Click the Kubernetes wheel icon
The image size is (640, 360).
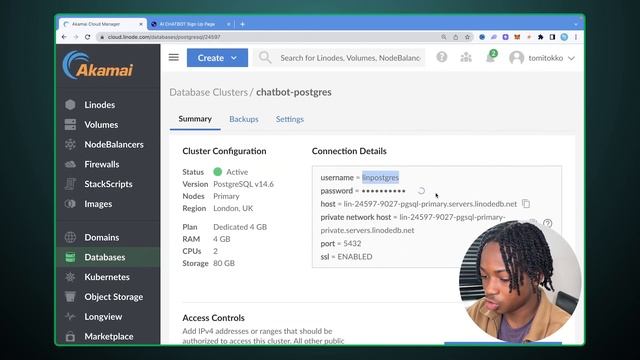(70, 277)
